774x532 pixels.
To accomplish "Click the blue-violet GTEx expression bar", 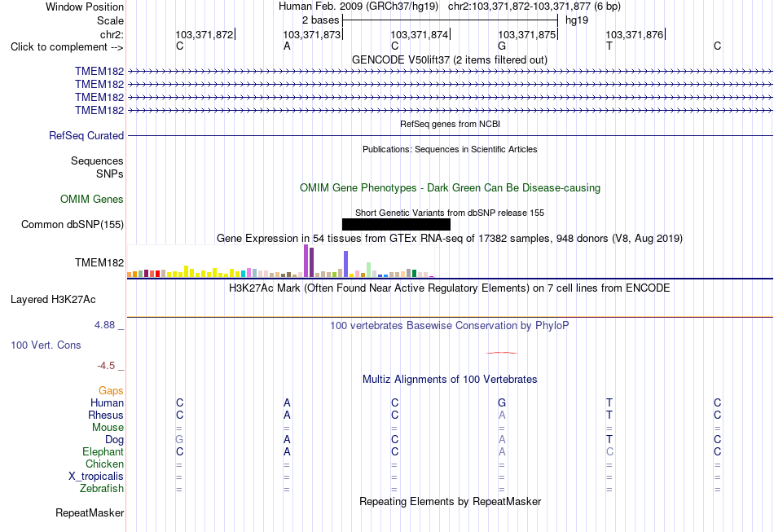I will click(346, 264).
